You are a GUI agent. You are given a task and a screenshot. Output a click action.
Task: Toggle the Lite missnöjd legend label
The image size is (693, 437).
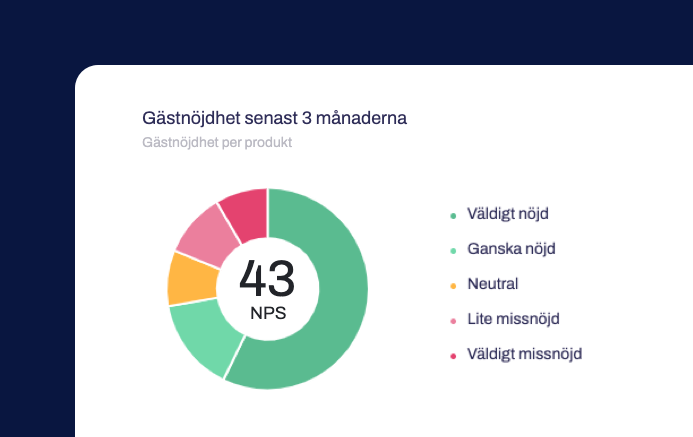coord(514,319)
